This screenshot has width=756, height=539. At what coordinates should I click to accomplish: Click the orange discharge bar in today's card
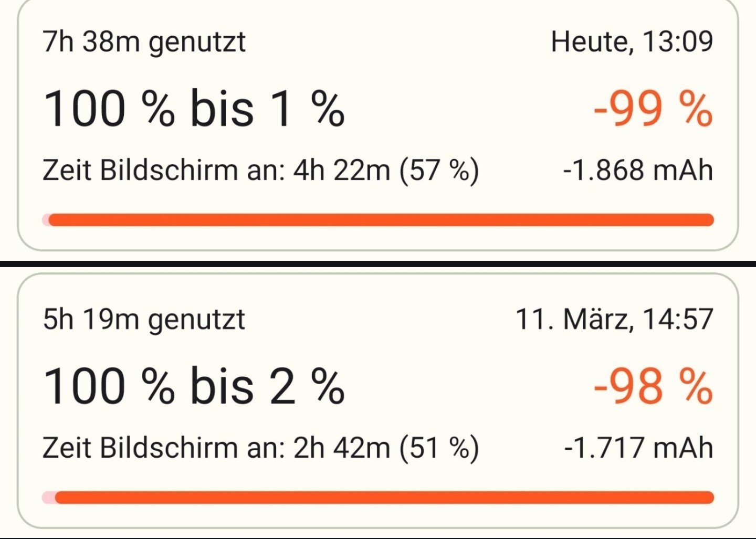point(381,220)
